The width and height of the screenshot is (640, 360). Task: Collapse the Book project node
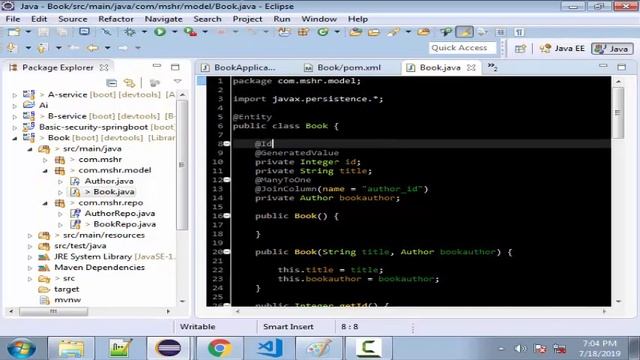(15, 138)
